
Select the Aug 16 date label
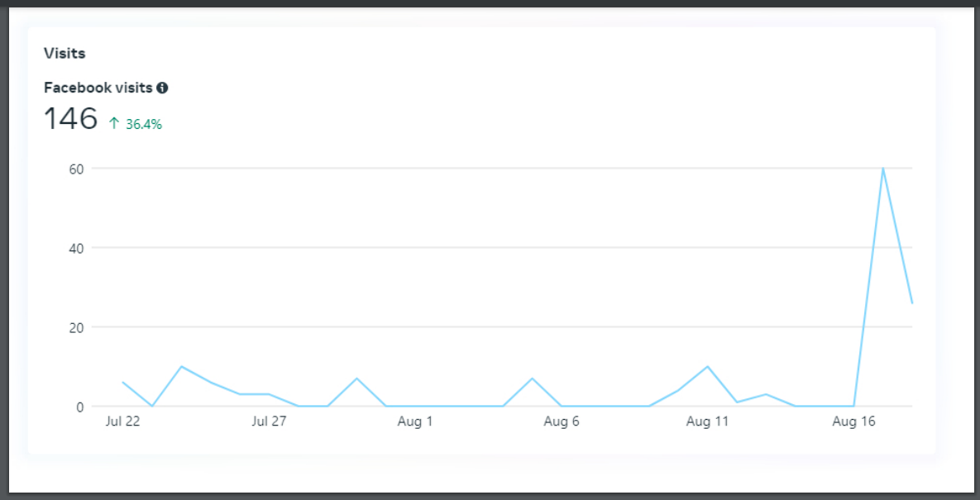[x=853, y=421]
